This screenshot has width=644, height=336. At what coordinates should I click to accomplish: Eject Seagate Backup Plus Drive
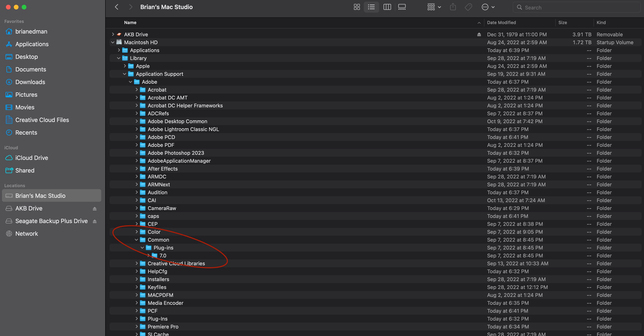(x=95, y=221)
